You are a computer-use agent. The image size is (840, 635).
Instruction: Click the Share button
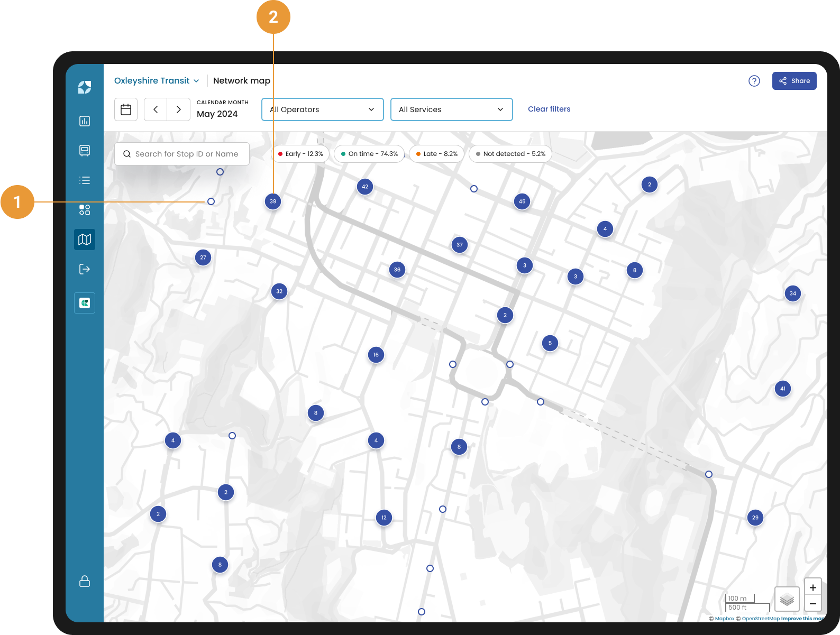pyautogui.click(x=795, y=81)
